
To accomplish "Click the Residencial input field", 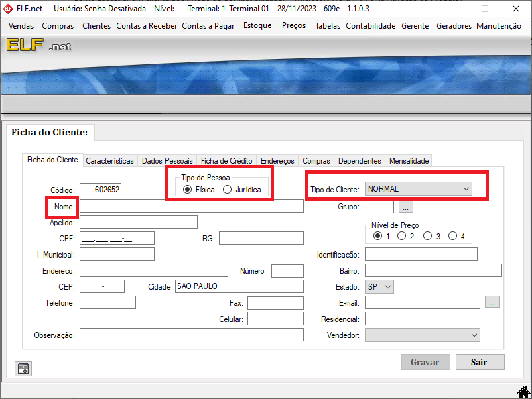I will click(x=393, y=319).
